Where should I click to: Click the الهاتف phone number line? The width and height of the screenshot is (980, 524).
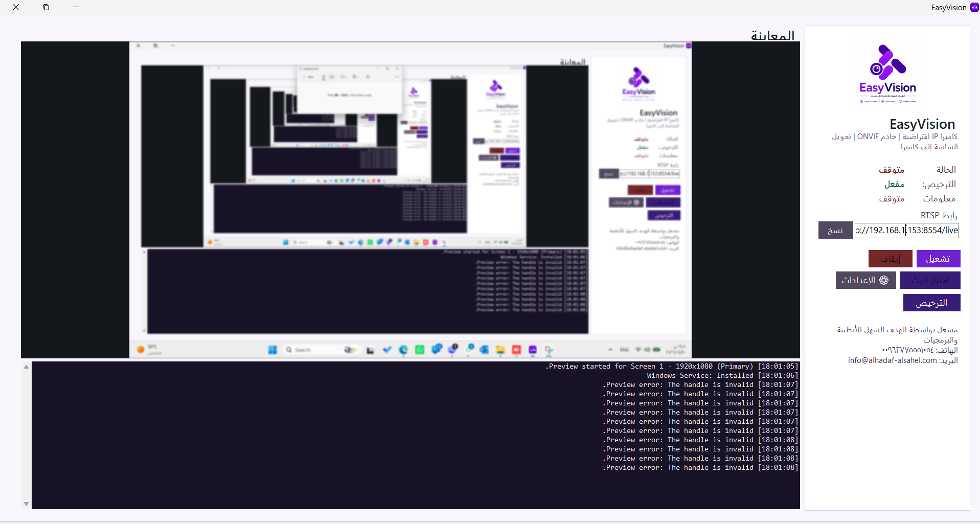(920, 350)
